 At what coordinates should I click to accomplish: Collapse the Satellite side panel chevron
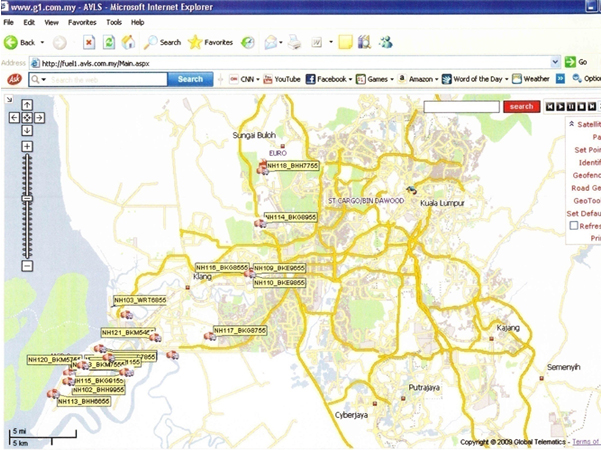point(571,124)
